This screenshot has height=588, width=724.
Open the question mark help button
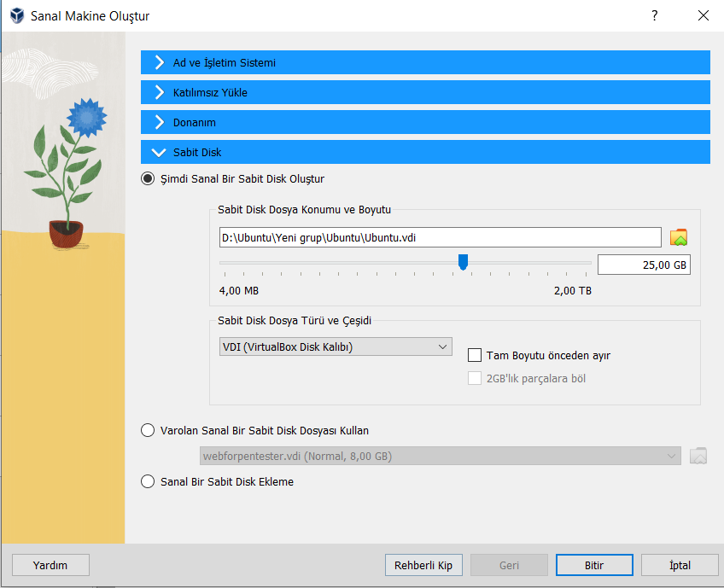pyautogui.click(x=654, y=15)
